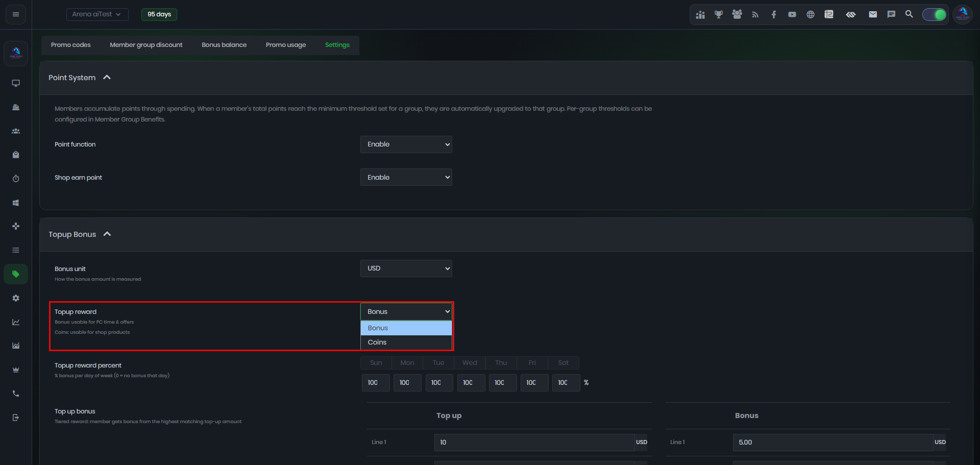
Task: Open the Promo usage tab
Action: (286, 45)
